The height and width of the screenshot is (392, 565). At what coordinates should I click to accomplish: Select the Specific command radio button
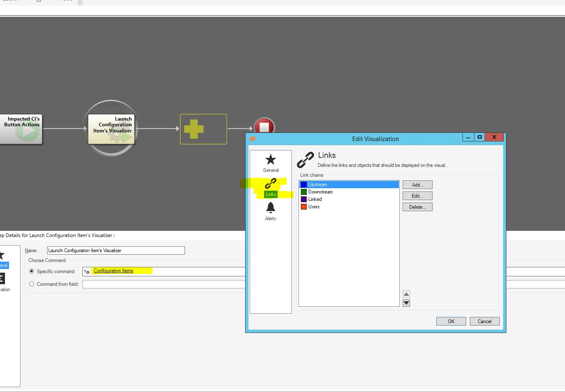pos(32,271)
